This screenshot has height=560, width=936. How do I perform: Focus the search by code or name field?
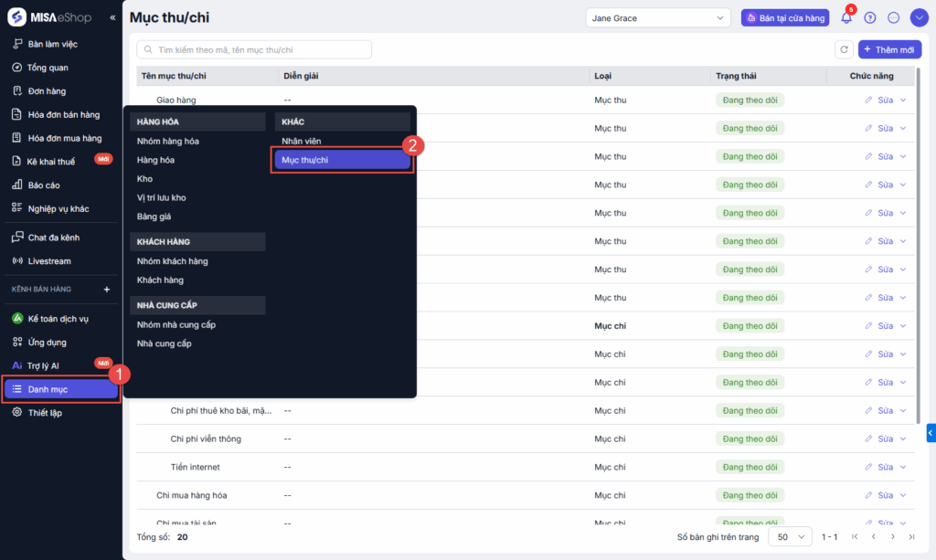(x=254, y=49)
